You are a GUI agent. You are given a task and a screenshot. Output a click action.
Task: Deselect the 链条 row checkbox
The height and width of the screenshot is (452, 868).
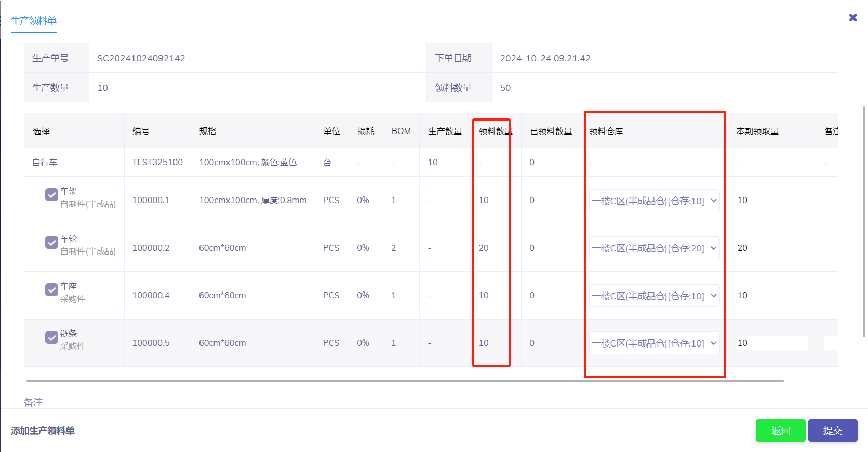51,337
